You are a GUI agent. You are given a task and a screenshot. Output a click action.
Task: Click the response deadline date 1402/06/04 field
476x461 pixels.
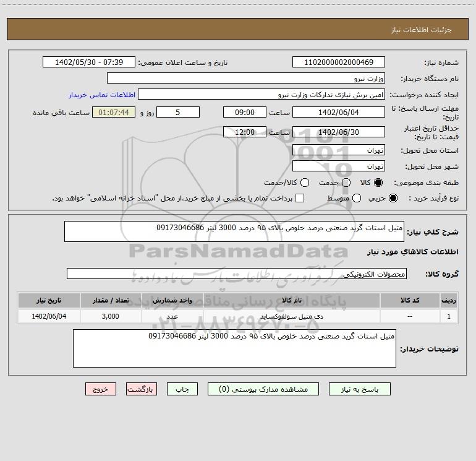point(339,112)
